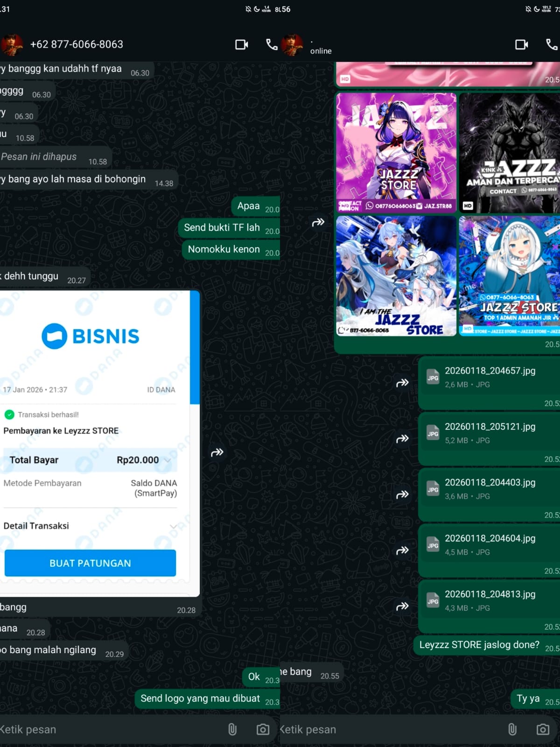This screenshot has height=747, width=560.
Task: Start voice call in right chat
Action: click(552, 44)
